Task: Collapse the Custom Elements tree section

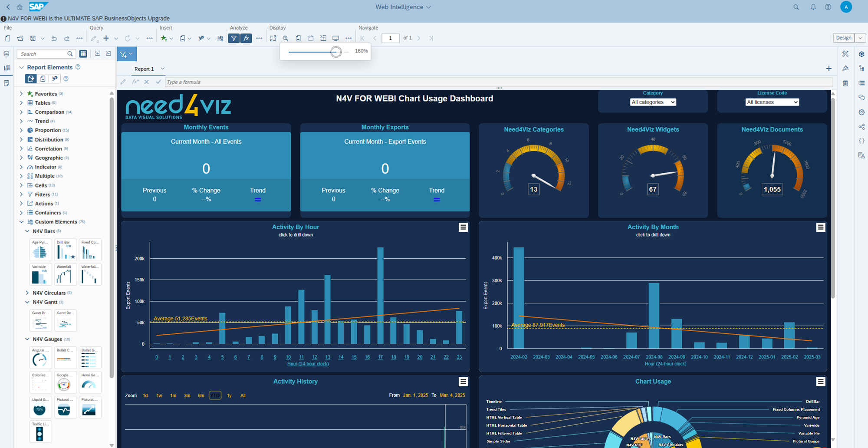Action: coord(22,221)
